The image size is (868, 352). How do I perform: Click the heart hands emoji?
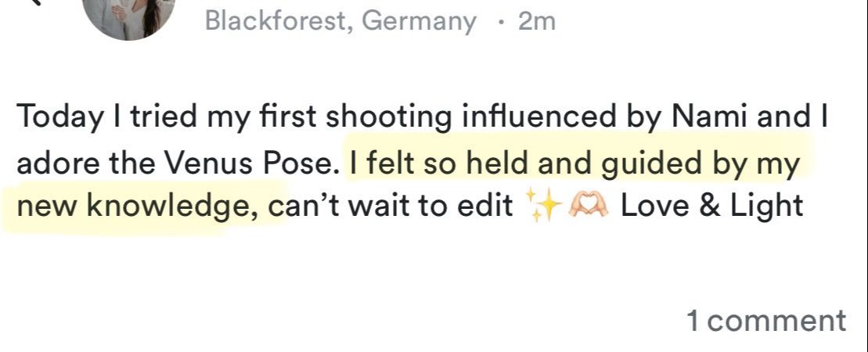pos(587,207)
